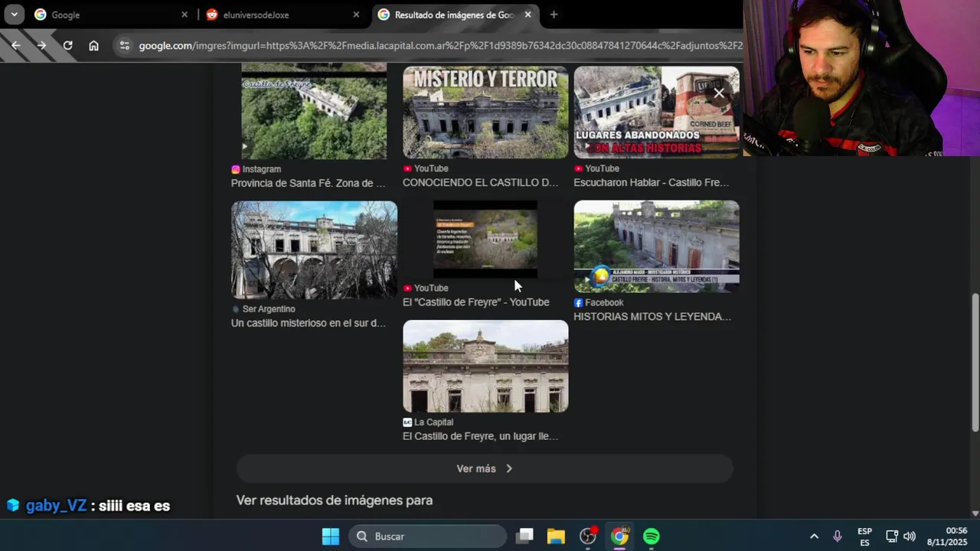Screen dimensions: 980x551
Task: Open Task View from the taskbar
Action: tap(524, 536)
